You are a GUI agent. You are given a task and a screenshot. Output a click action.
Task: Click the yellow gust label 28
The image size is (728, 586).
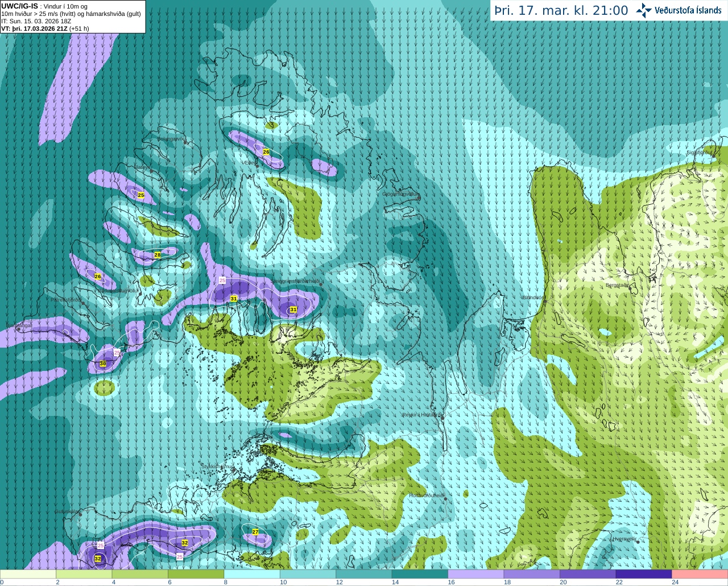pos(158,255)
